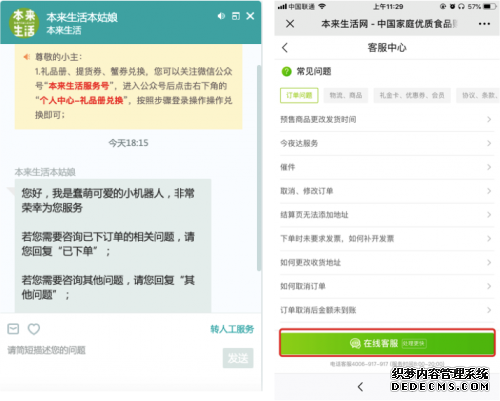
Task: Select the 礼金卡、优惠券、会员 tab
Action: click(x=412, y=95)
